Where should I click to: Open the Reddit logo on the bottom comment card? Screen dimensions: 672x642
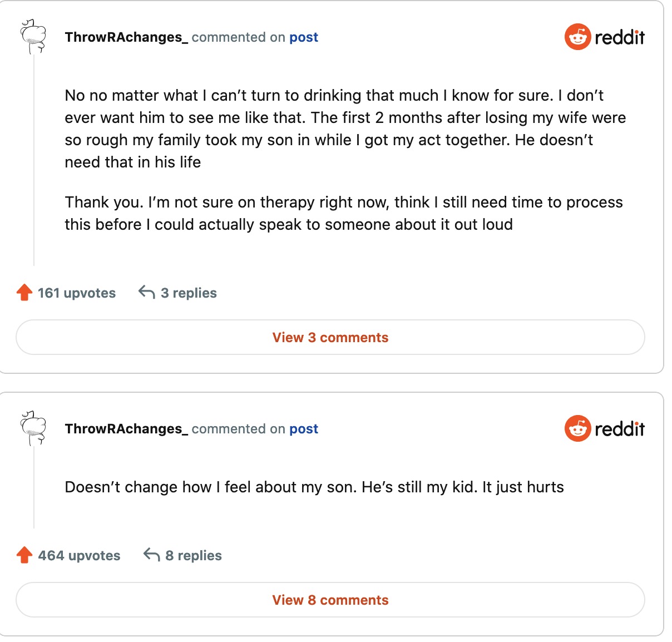(604, 429)
